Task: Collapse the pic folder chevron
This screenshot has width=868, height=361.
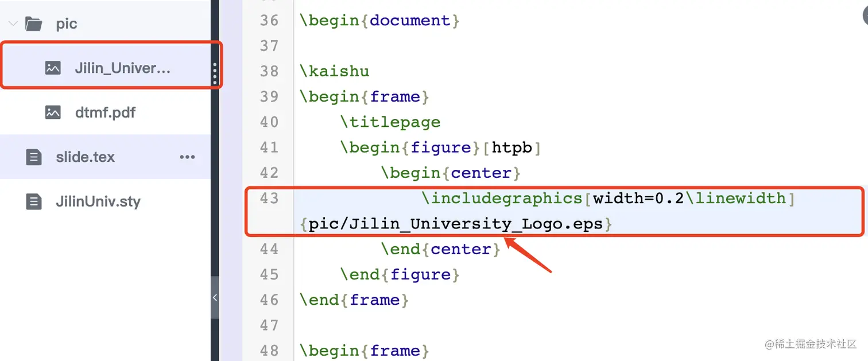Action: (13, 24)
